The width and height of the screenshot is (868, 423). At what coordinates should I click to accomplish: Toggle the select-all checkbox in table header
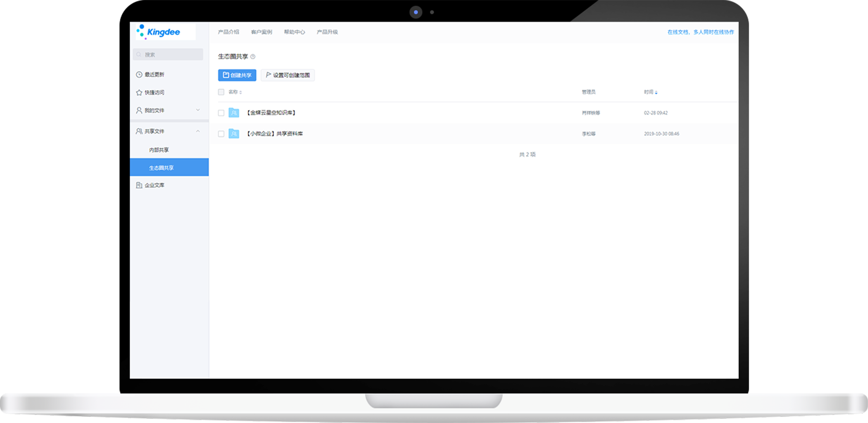pyautogui.click(x=221, y=92)
